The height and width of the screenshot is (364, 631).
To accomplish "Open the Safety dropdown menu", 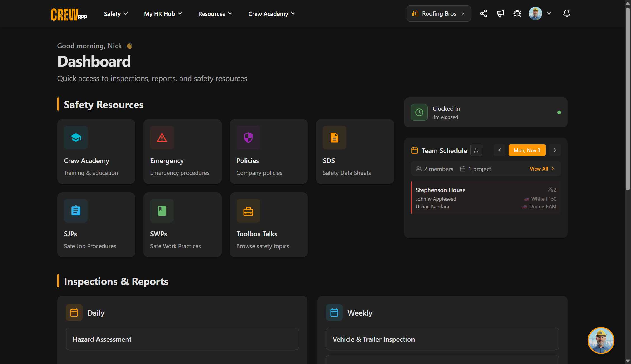I will click(x=116, y=13).
